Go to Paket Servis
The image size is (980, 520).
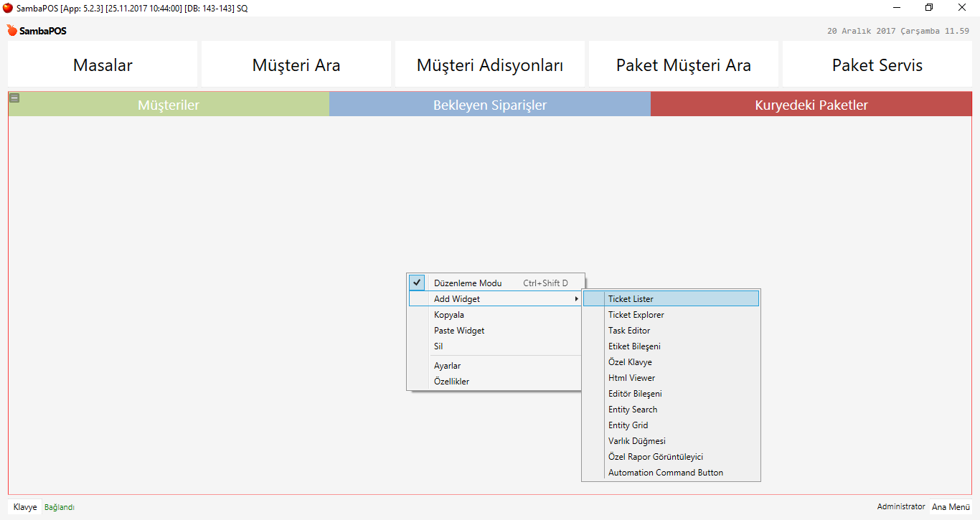pyautogui.click(x=877, y=65)
